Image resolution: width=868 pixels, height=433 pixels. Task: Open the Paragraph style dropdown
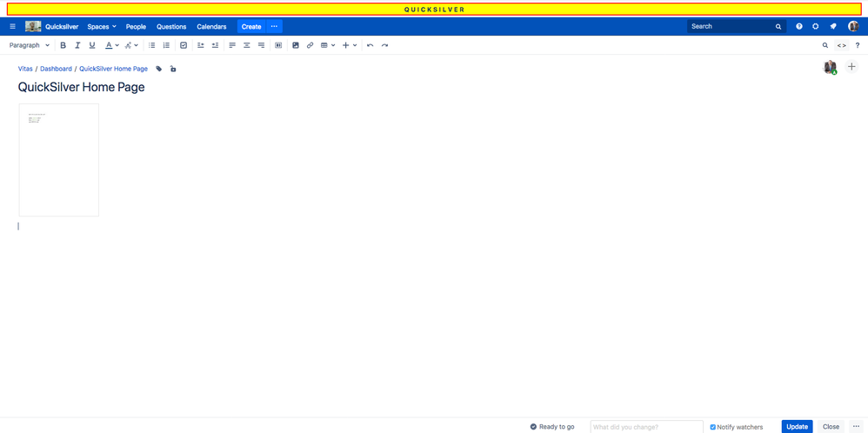30,45
